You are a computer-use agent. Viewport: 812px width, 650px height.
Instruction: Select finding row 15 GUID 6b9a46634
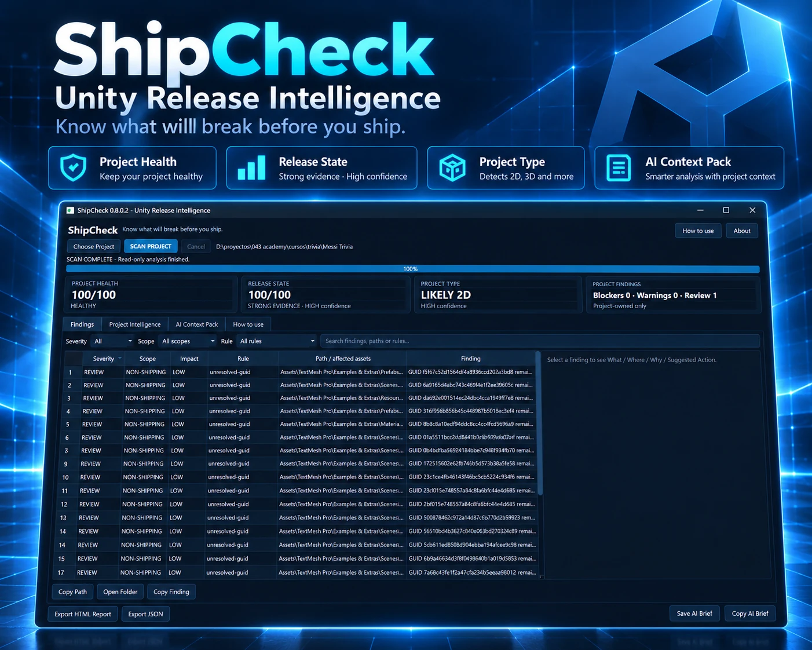tap(296, 558)
